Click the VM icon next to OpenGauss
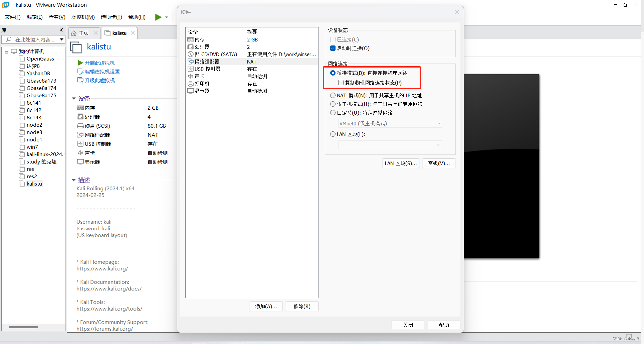Viewport: 644px width, 344px height. pyautogui.click(x=22, y=59)
